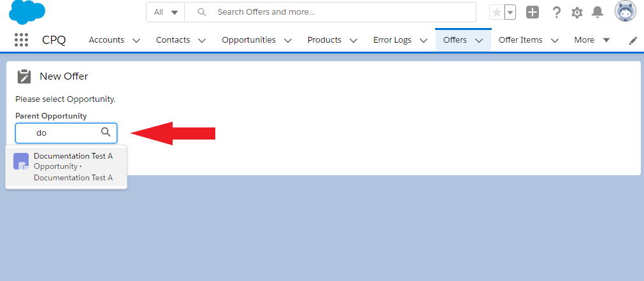Open the All search scope dropdown
Viewport: 644px width, 281px height.
[166, 12]
